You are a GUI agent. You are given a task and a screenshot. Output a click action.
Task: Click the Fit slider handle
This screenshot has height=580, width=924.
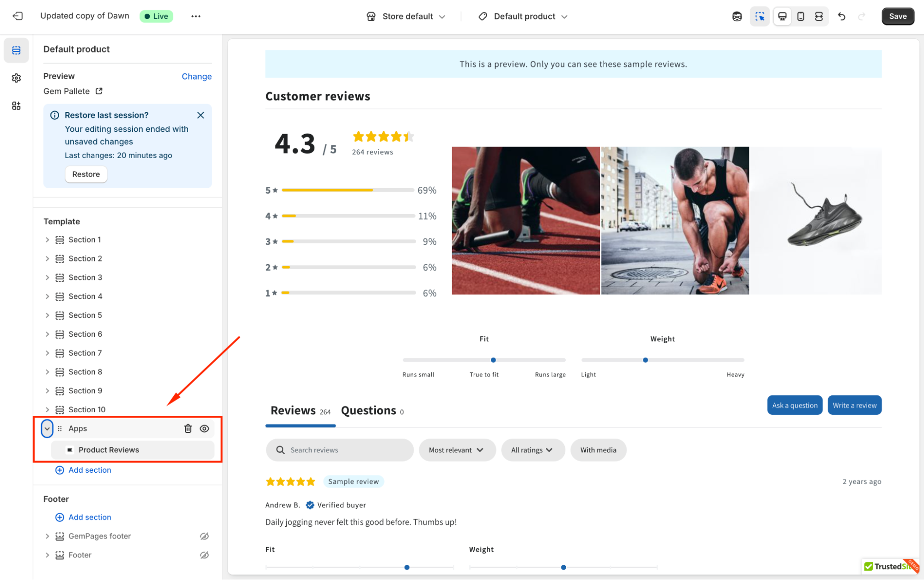[493, 360]
